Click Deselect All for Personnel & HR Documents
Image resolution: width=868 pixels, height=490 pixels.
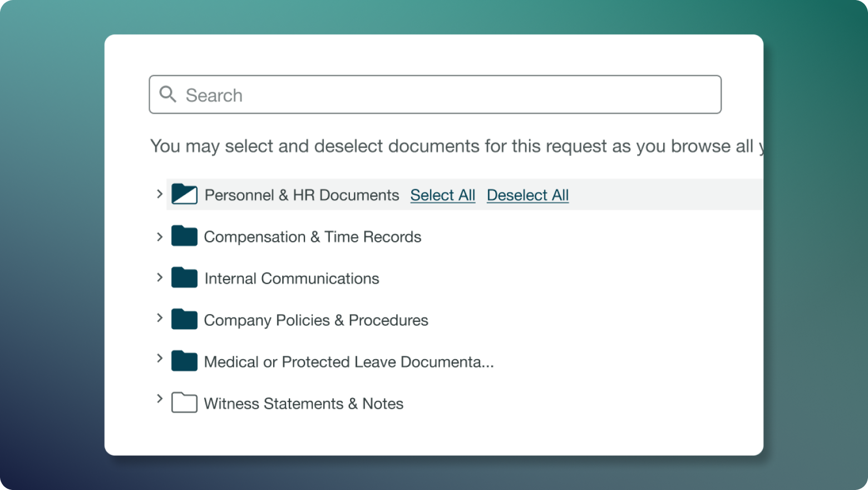(527, 195)
